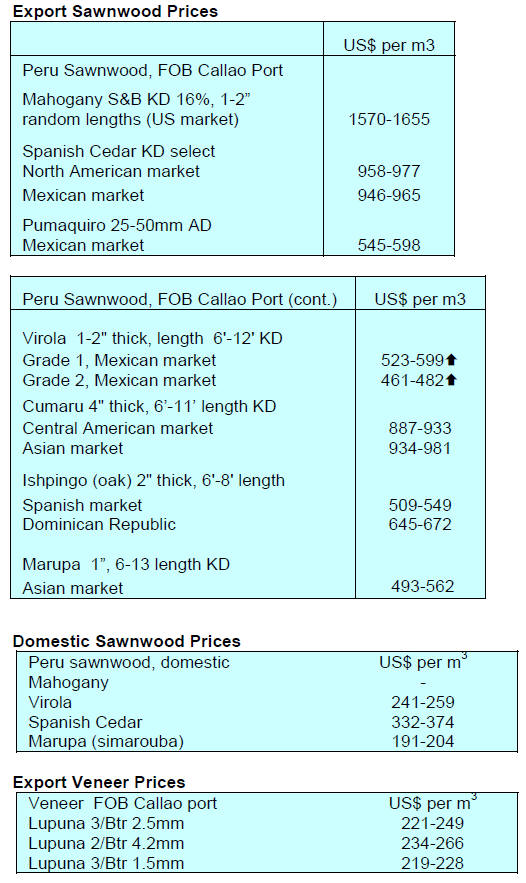Image resolution: width=526 pixels, height=883 pixels.
Task: Click the Peru Sawnwood, FOB Callao Port (cont.) header
Action: 180,300
